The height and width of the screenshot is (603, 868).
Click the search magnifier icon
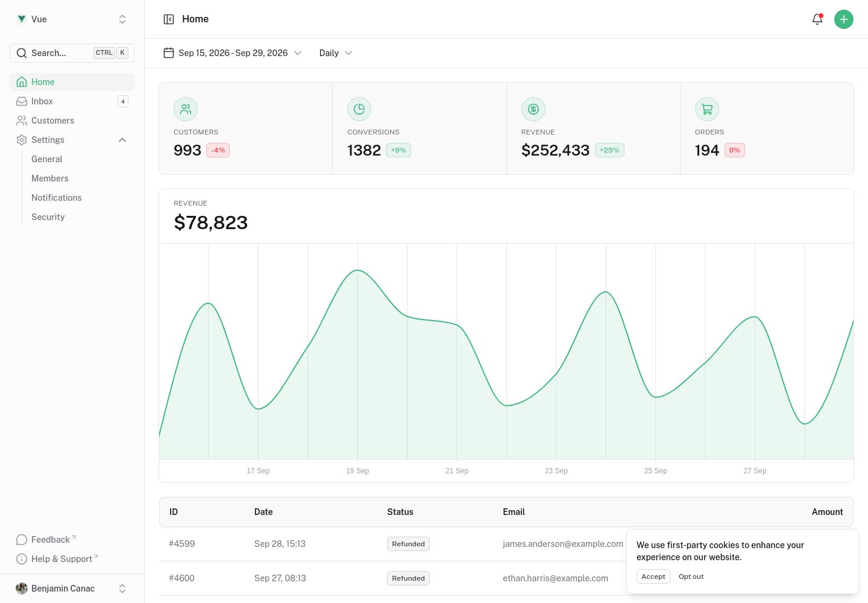click(x=22, y=53)
